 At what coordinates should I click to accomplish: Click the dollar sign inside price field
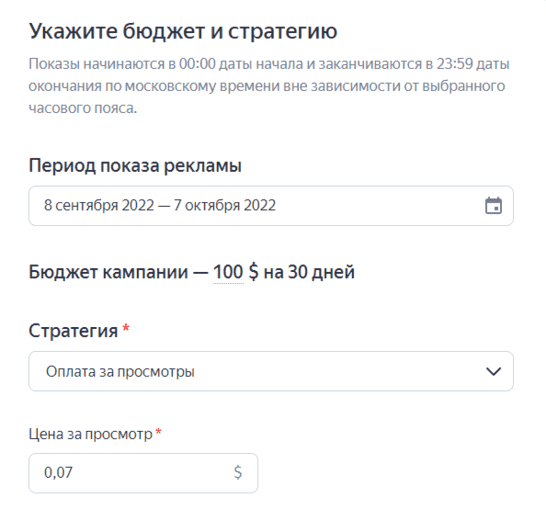pos(238,473)
